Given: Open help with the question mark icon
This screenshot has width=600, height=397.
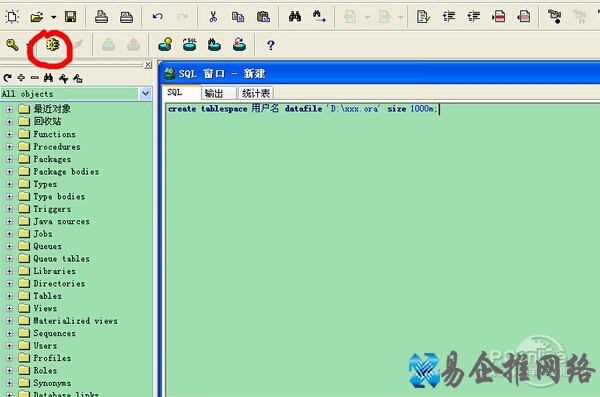Looking at the screenshot, I should click(271, 45).
